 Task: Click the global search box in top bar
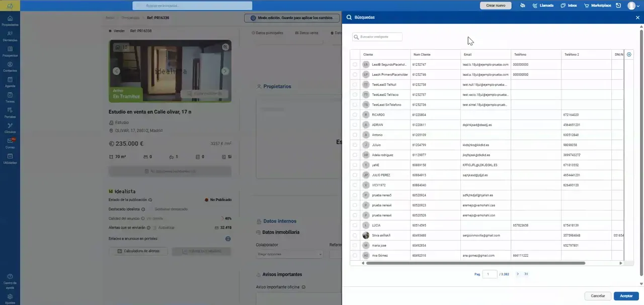(x=192, y=6)
